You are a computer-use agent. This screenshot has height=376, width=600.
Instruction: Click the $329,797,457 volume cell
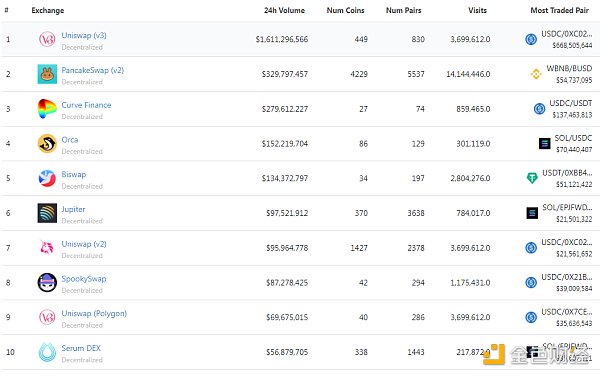285,74
